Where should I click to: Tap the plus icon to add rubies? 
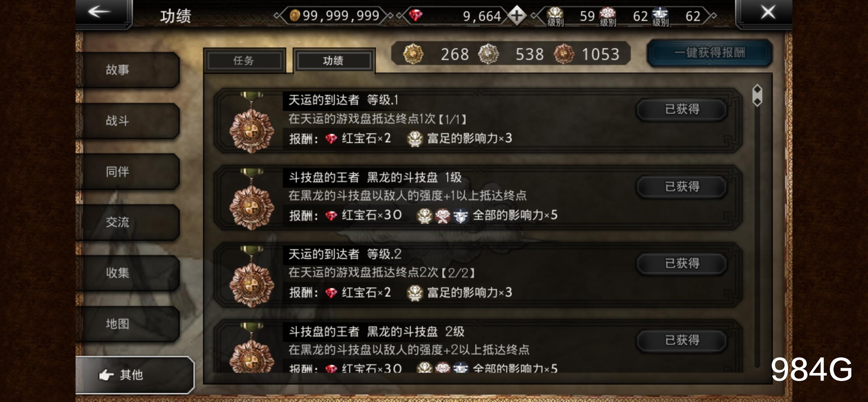(x=517, y=16)
